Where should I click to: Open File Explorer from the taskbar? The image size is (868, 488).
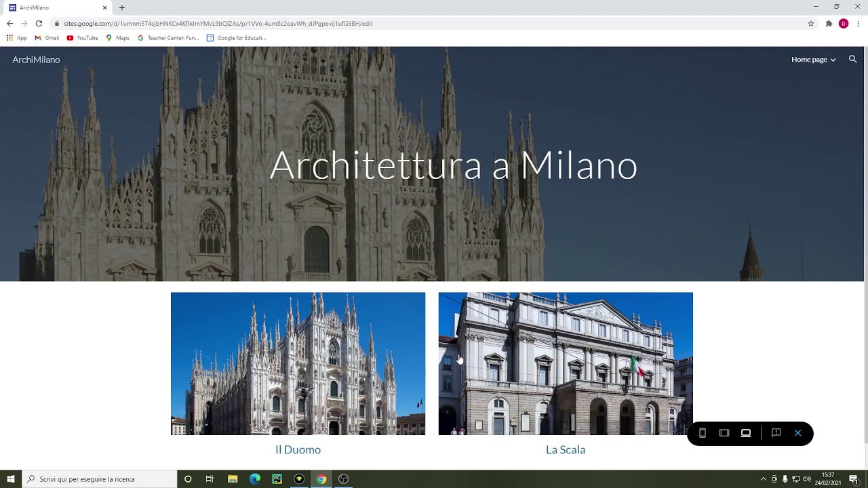point(232,479)
